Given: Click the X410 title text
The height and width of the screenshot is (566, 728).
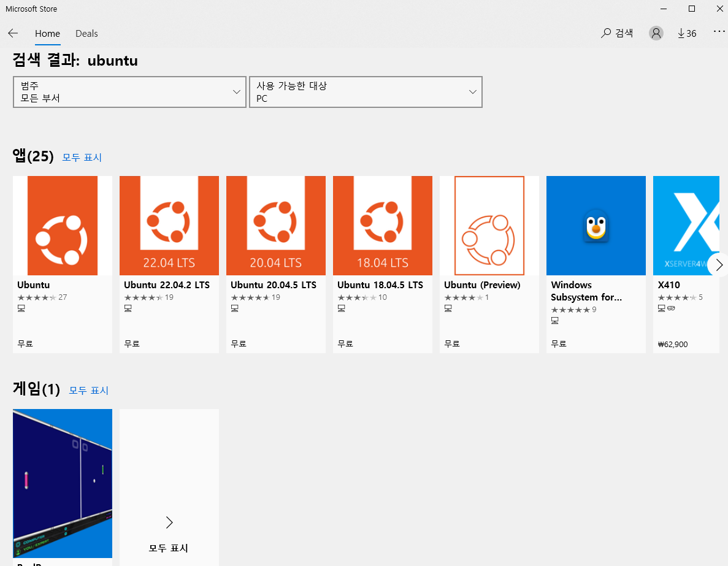Looking at the screenshot, I should pyautogui.click(x=669, y=285).
